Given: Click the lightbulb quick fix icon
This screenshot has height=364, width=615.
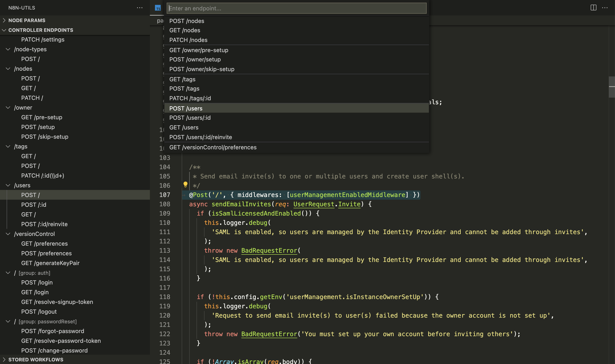Looking at the screenshot, I should point(185,184).
